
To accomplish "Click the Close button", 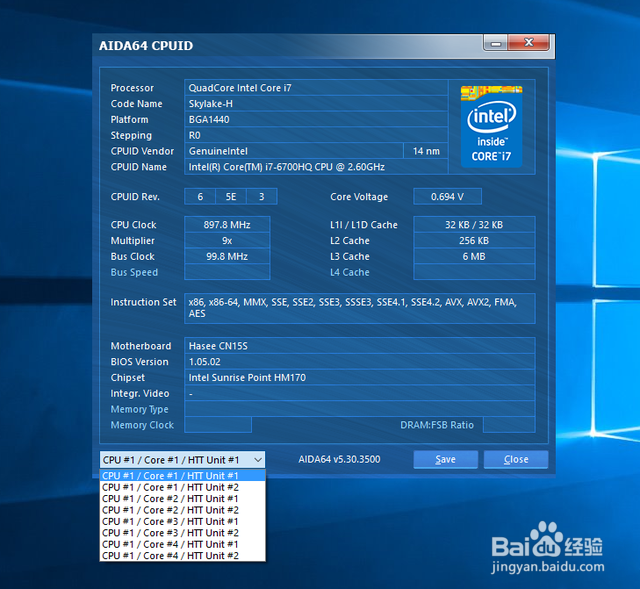I will 516,460.
